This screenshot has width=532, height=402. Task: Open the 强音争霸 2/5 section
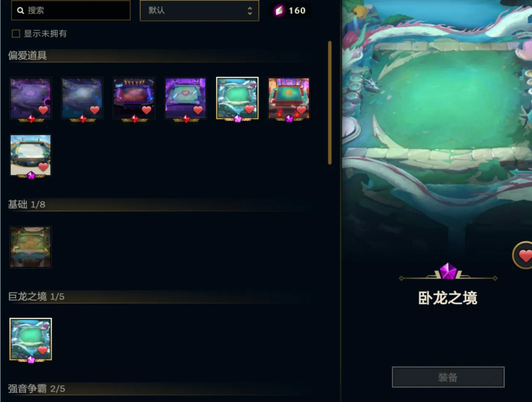37,389
